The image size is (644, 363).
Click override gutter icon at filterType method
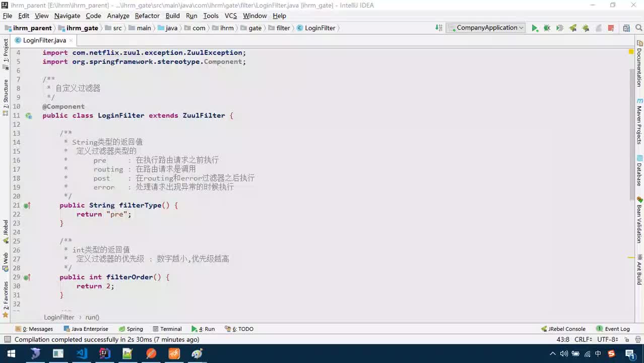pyautogui.click(x=27, y=205)
